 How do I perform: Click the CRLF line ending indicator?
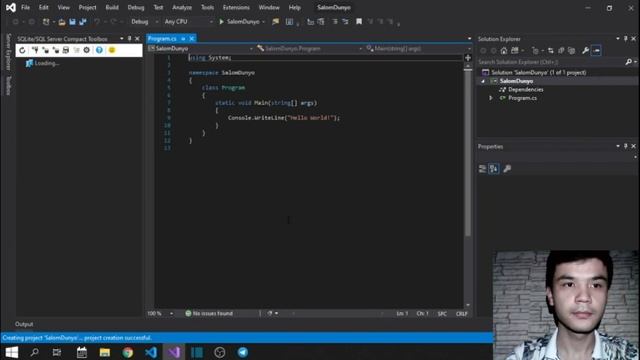pyautogui.click(x=462, y=313)
